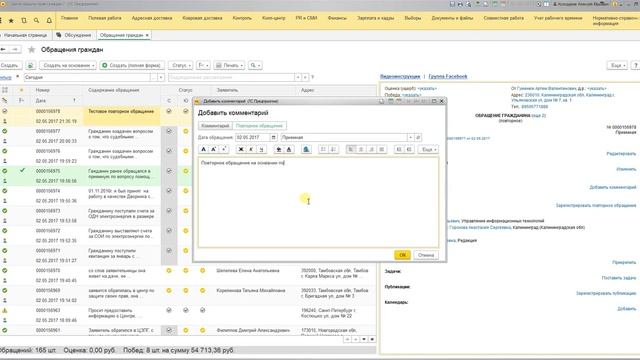Open the Приемная value with the open icon
640x360 pixels.
418,138
